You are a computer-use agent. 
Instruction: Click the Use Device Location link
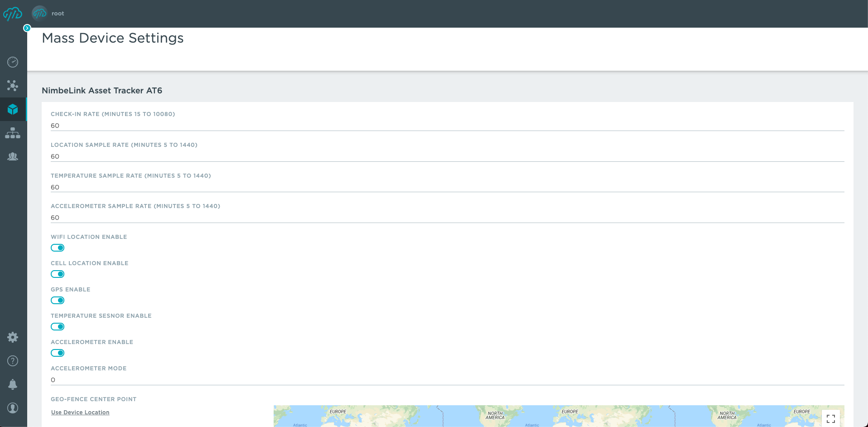80,412
